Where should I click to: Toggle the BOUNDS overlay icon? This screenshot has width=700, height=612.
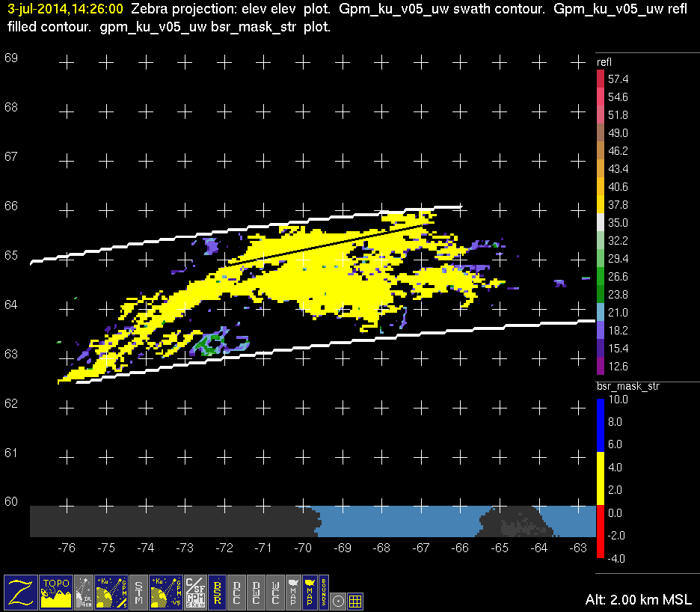[x=324, y=592]
